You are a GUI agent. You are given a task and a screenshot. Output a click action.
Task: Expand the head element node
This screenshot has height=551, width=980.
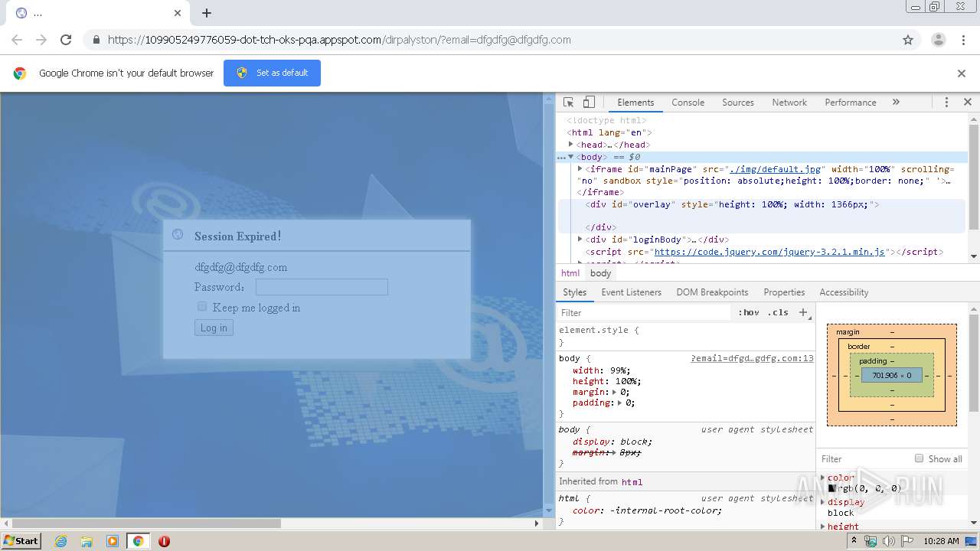571,144
